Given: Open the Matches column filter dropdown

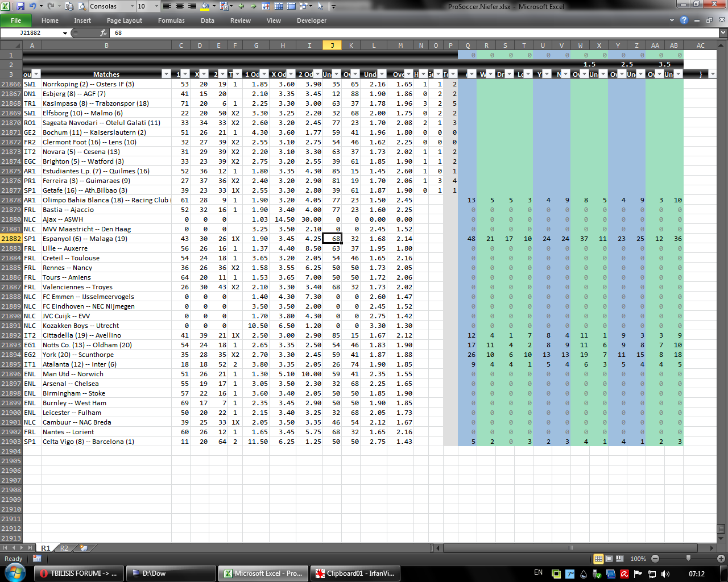Looking at the screenshot, I should click(x=166, y=74).
